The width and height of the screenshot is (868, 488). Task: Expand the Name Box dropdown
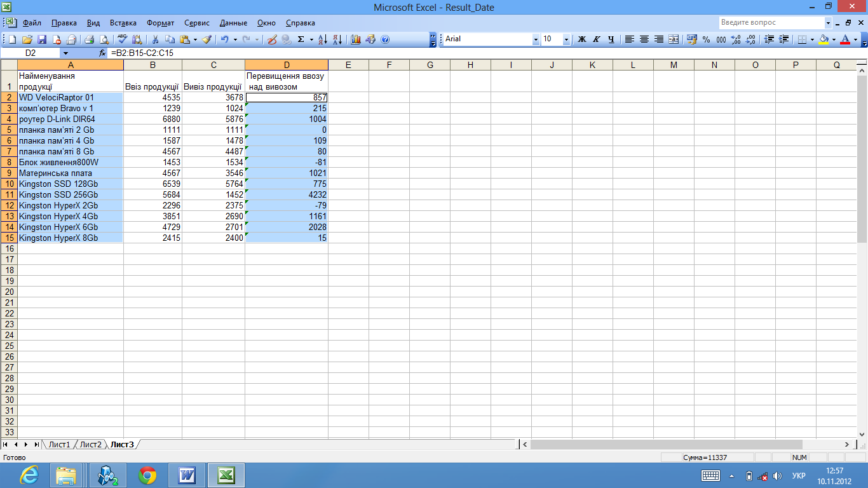click(65, 53)
